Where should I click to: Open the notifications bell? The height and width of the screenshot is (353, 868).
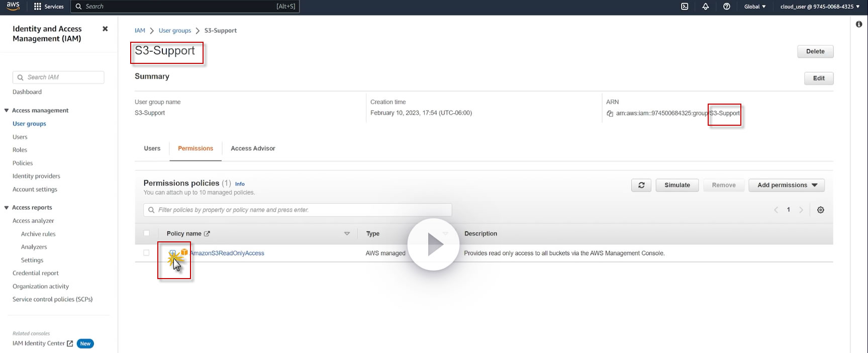[x=706, y=7]
